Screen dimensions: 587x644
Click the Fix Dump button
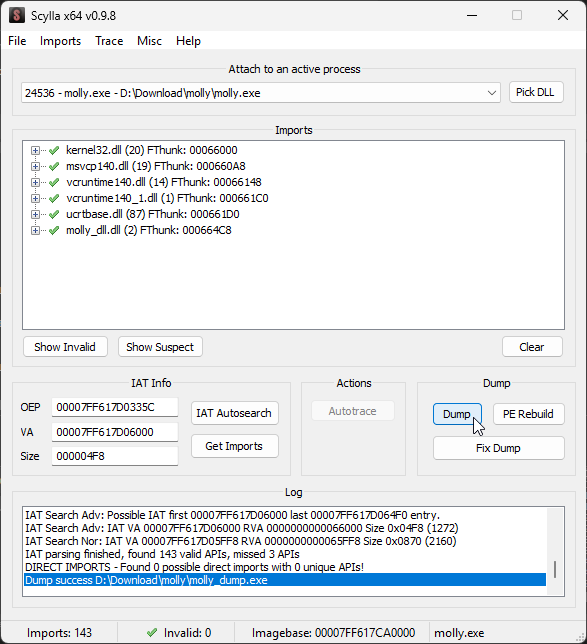[498, 448]
